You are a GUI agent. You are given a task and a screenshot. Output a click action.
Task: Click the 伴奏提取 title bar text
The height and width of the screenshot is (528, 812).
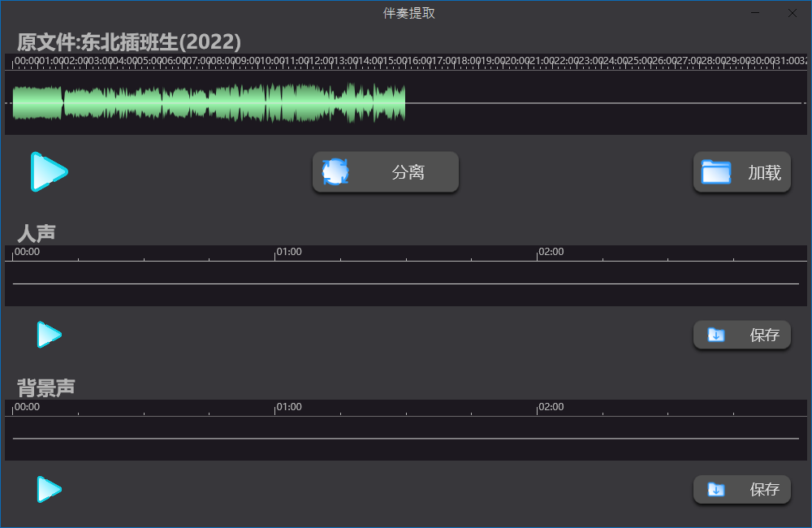point(408,13)
